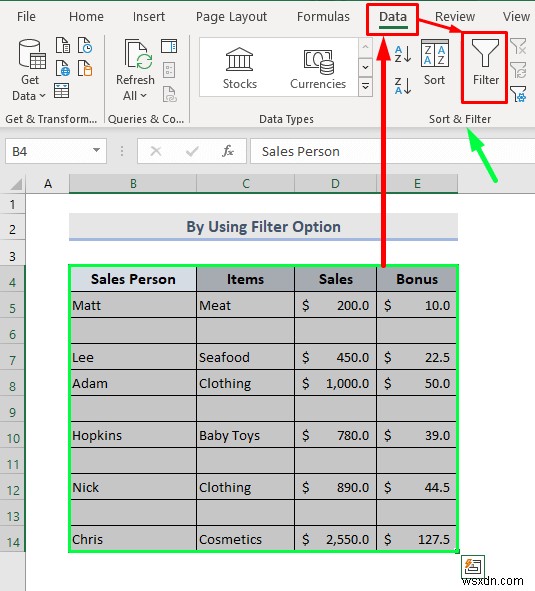Click the formula bar Enter checkmark icon
Viewport: 535px width, 591px height.
click(x=192, y=152)
